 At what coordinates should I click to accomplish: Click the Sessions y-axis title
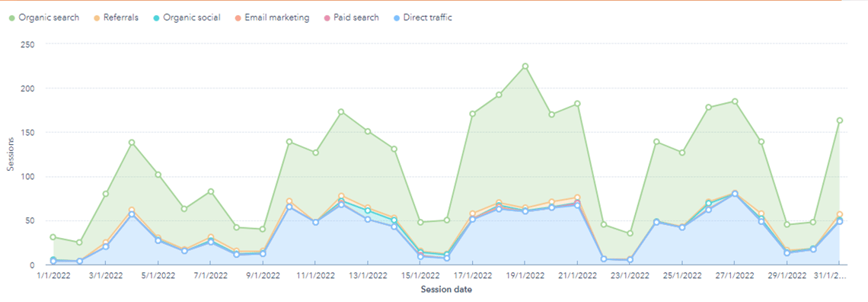pyautogui.click(x=11, y=155)
